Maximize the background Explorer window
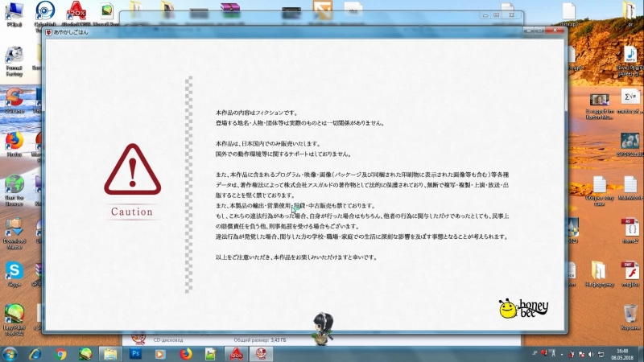 pyautogui.click(x=496, y=14)
